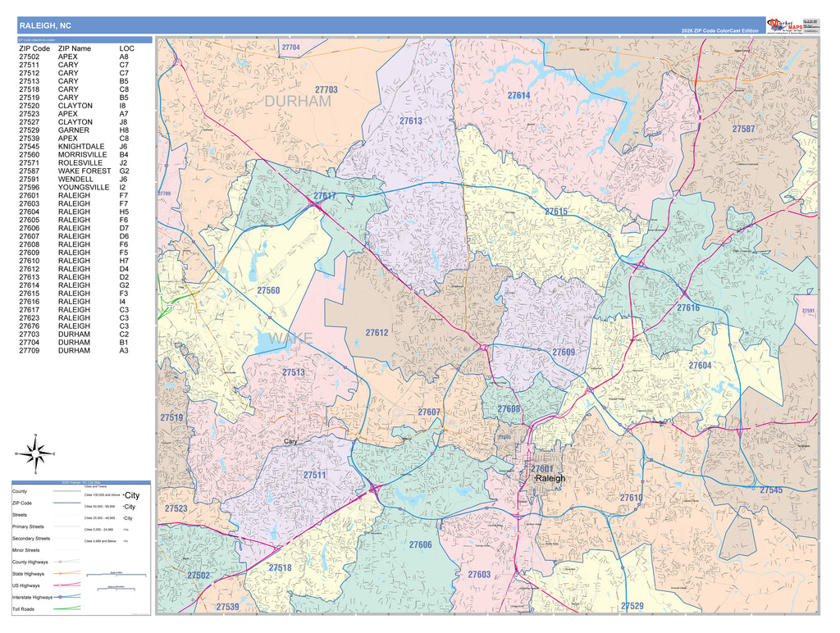The image size is (840, 633).
Task: Click the 27612 ZIP label on map
Action: coord(377,333)
